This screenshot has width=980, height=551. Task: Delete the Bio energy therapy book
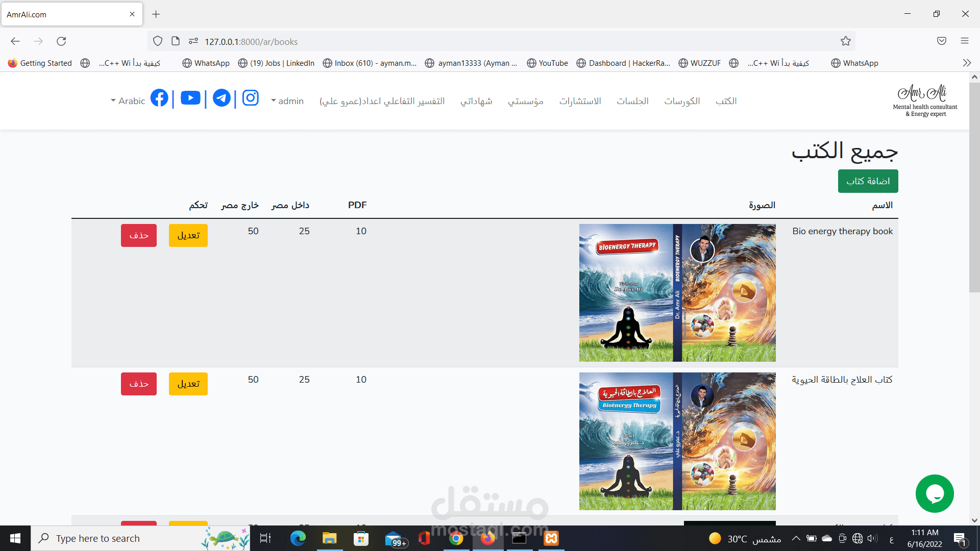139,235
